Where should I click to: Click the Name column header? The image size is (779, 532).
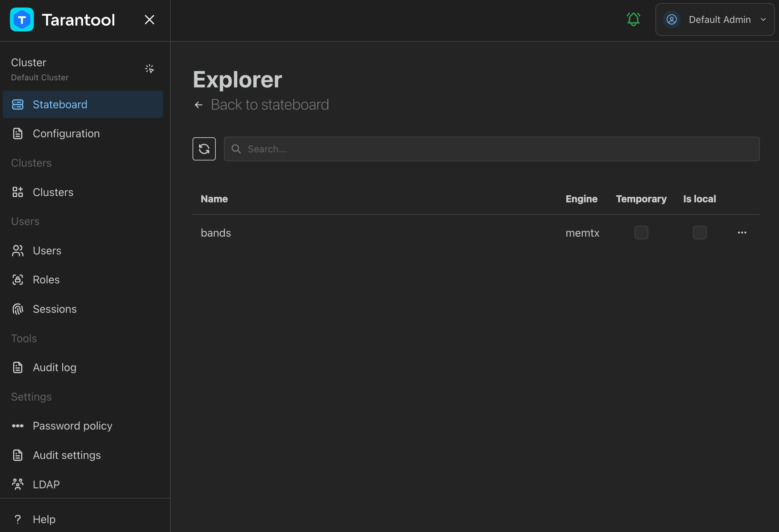tap(214, 199)
